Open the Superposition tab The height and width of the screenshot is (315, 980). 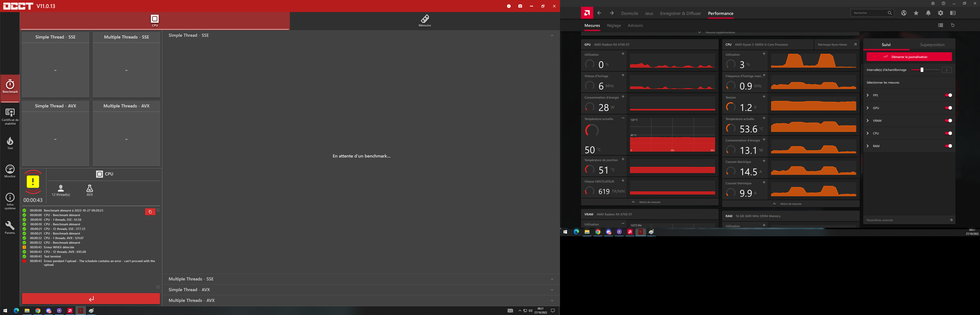(932, 45)
